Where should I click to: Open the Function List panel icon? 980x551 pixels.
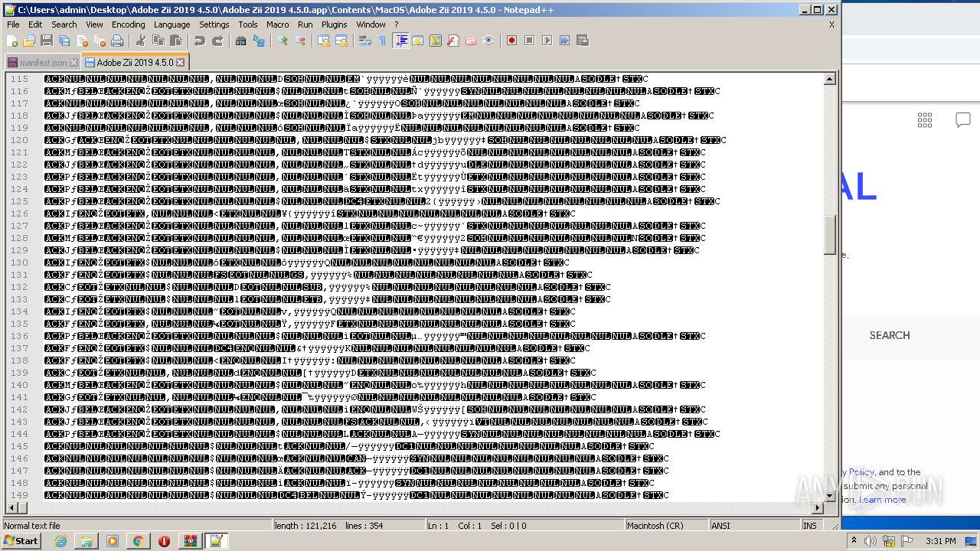tap(453, 41)
